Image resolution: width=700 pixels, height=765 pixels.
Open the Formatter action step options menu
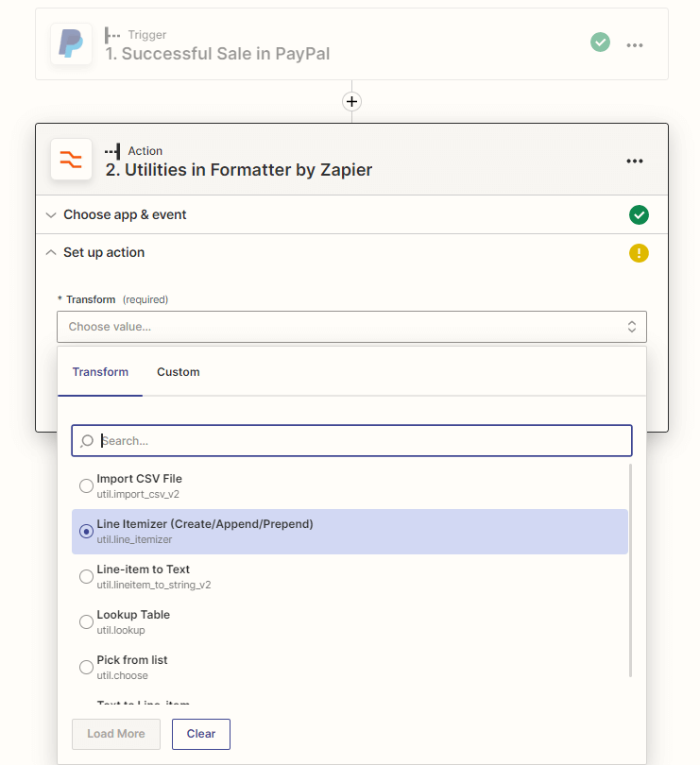click(x=635, y=161)
